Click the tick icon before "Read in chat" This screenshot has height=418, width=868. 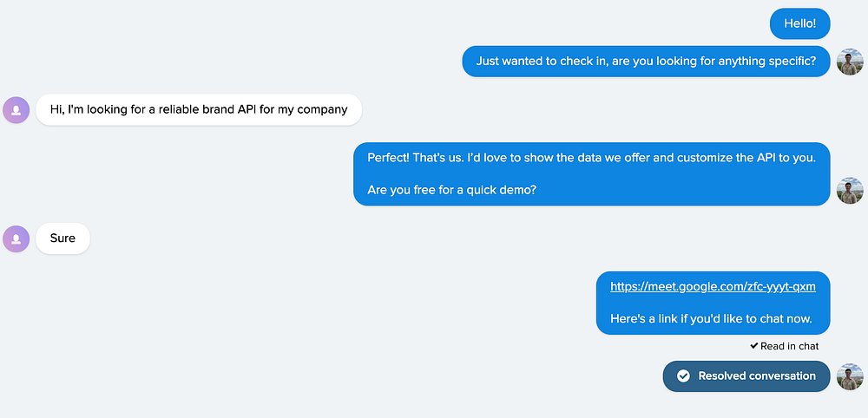pos(754,346)
